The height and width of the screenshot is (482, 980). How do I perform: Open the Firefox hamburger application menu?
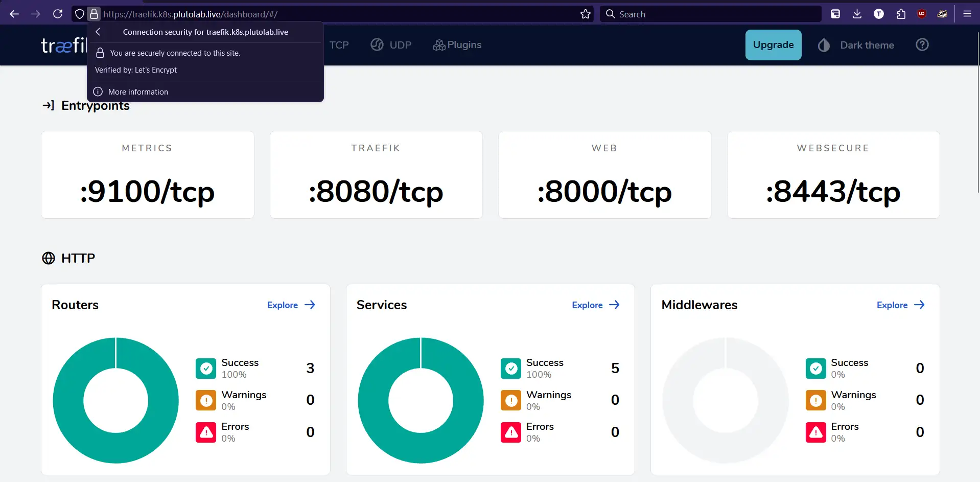click(967, 14)
